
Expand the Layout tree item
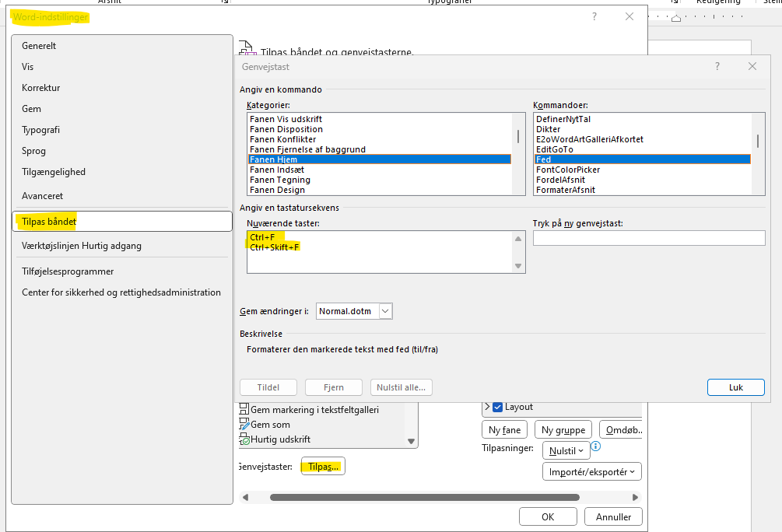(487, 407)
